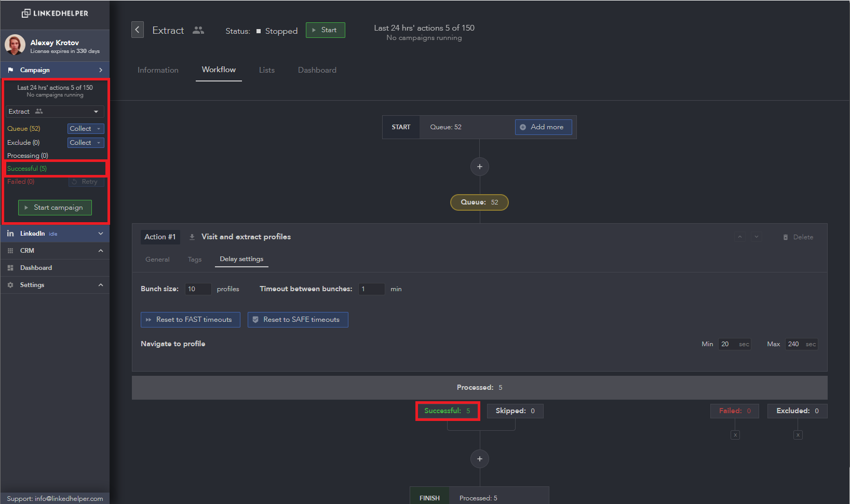The height and width of the screenshot is (504, 850).
Task: Click the Queue 52 pill node
Action: (x=479, y=202)
